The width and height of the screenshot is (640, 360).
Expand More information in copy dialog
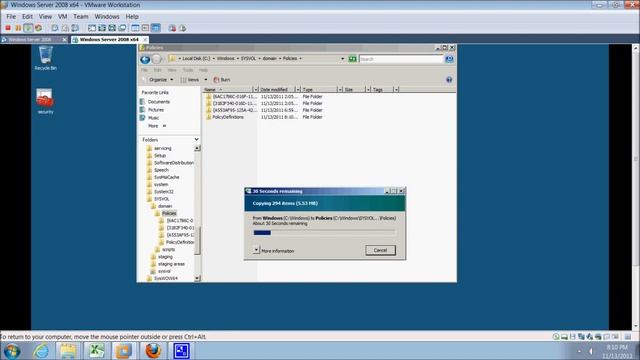point(256,250)
